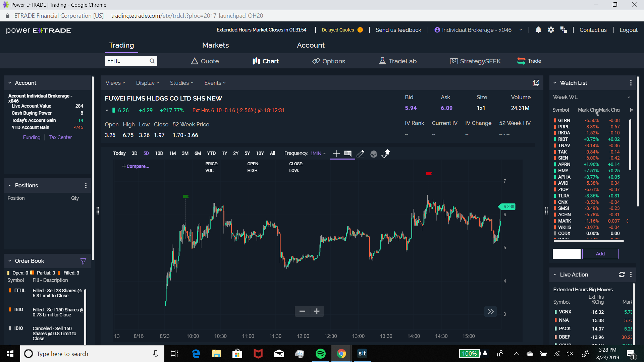The height and width of the screenshot is (362, 644).
Task: Select the pencil drawing tool
Action: tap(360, 154)
